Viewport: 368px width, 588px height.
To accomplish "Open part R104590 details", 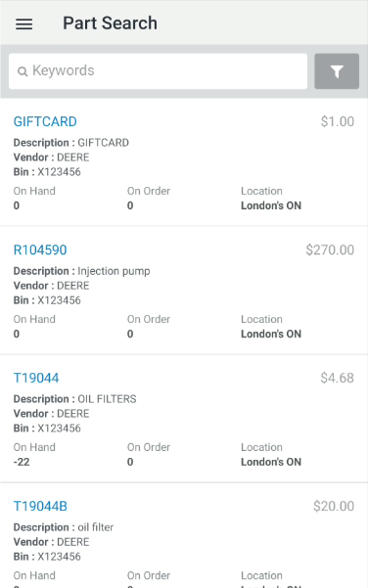I will coord(40,249).
